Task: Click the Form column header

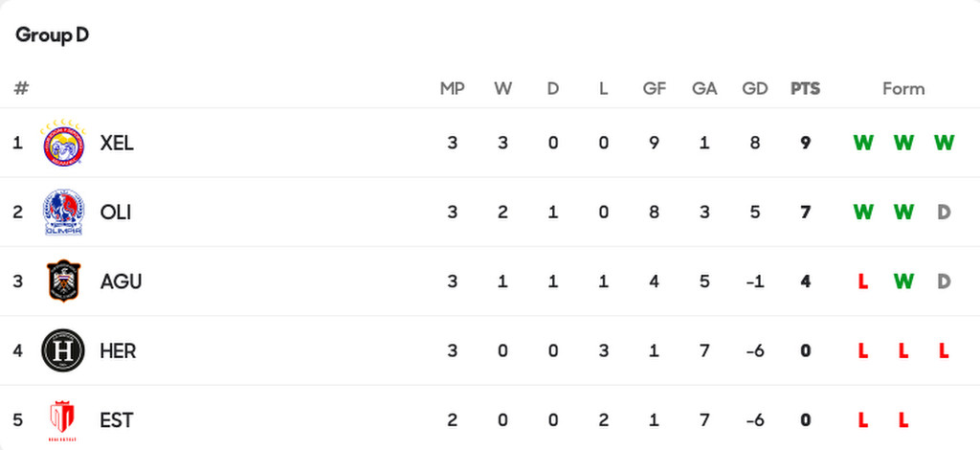Action: [x=903, y=88]
